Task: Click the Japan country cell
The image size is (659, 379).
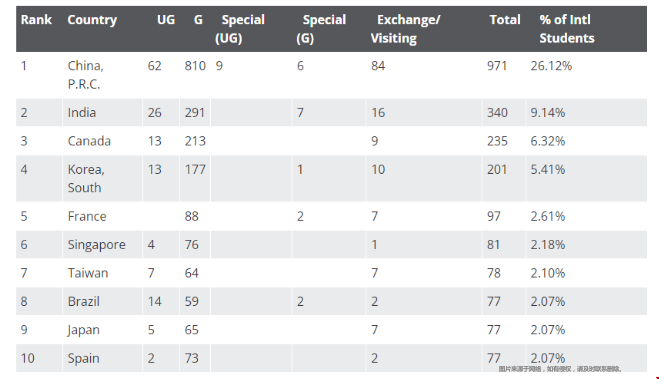Action: [x=84, y=330]
